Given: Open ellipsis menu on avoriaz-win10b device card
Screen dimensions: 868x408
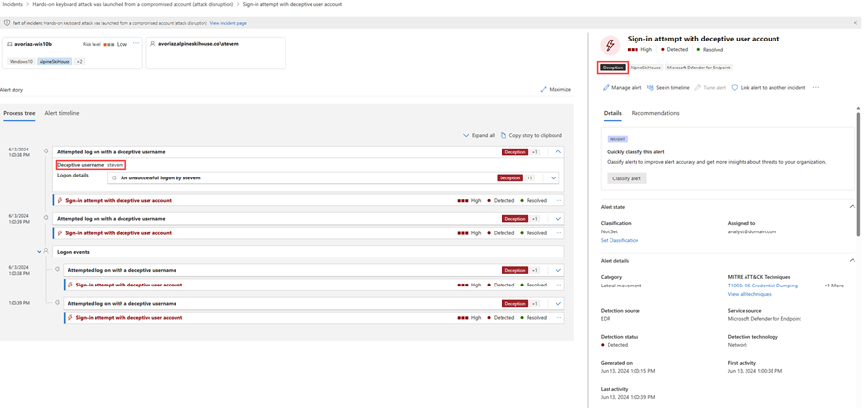Looking at the screenshot, I should tap(136, 43).
